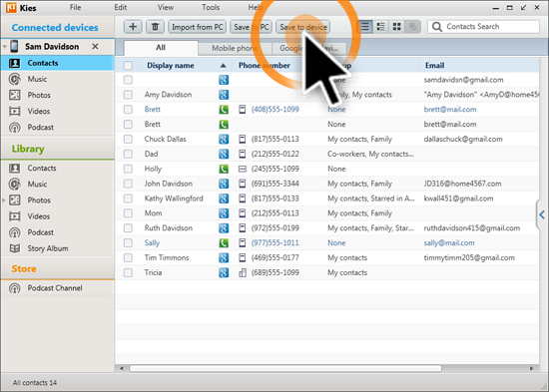Open the side panel blue chevron

[x=542, y=214]
